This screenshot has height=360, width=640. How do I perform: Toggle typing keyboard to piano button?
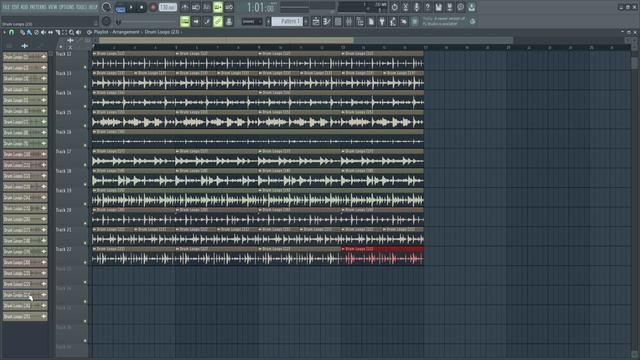click(x=185, y=21)
